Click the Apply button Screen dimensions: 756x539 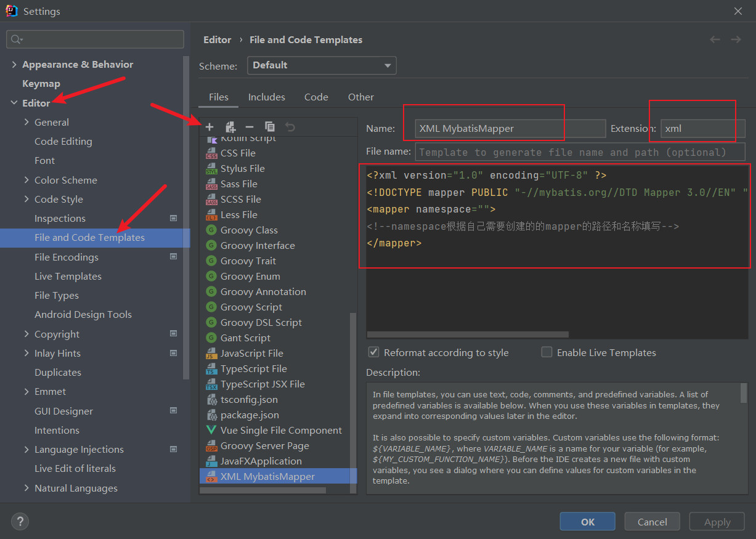point(717,522)
